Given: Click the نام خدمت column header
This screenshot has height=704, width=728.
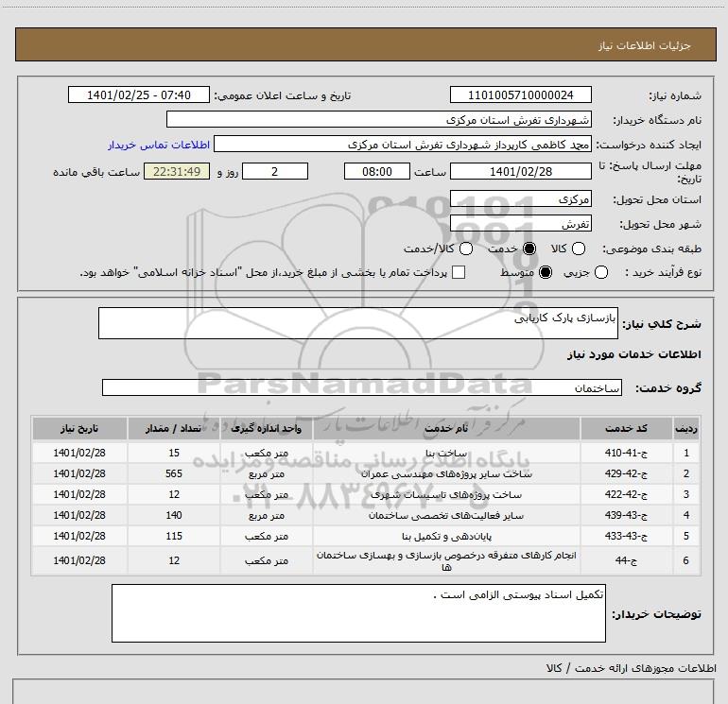Looking at the screenshot, I should (x=446, y=428).
